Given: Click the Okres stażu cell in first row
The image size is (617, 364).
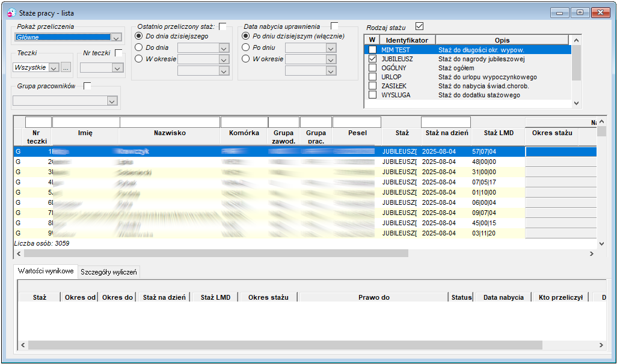Looking at the screenshot, I should point(561,151).
